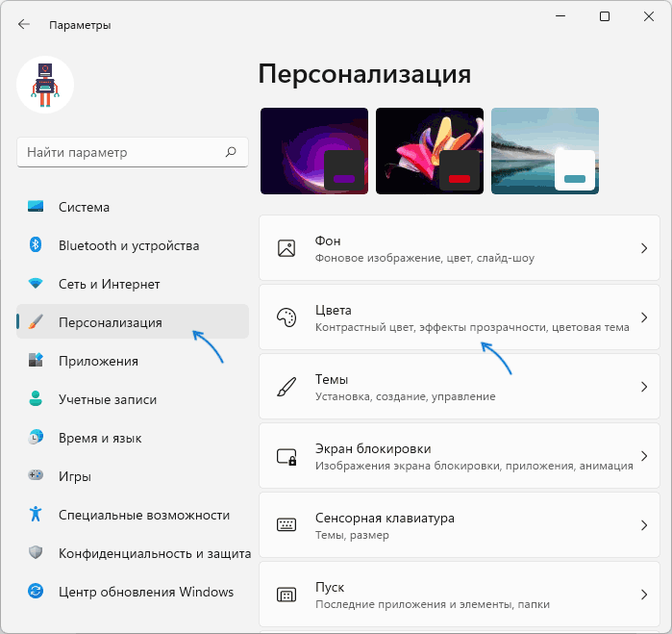Open Система in the sidebar
Screen dimensions: 672x634
(133, 207)
